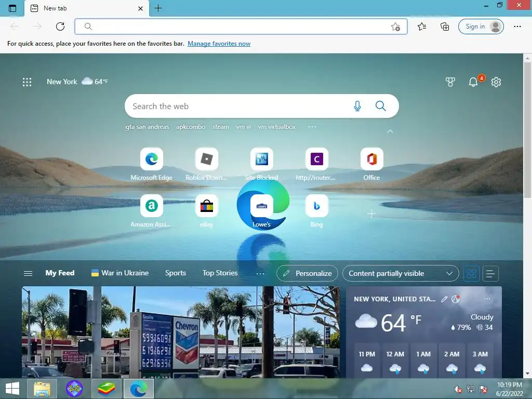Screen dimensions: 532x399
Task: Search for apkcombo suggestion
Action: [190, 127]
